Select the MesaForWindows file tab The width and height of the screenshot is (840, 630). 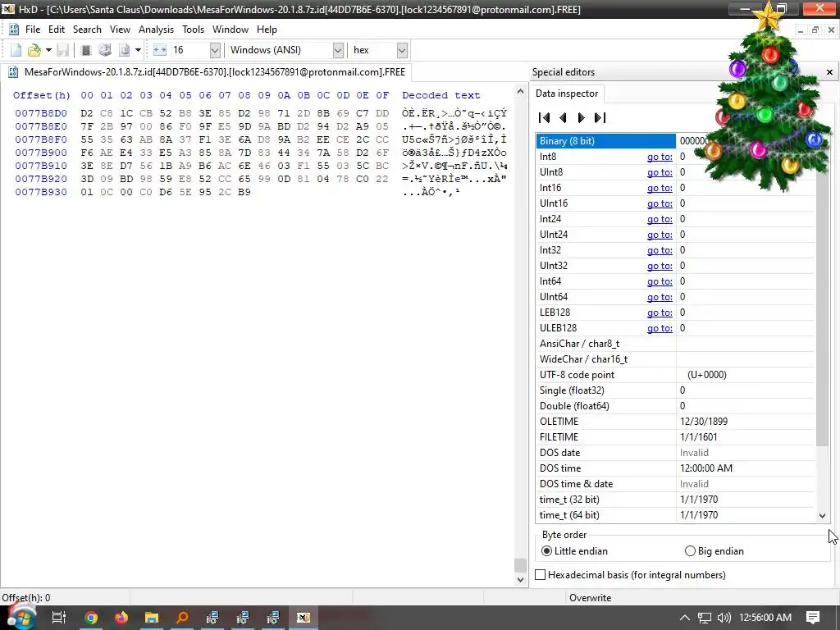click(x=207, y=72)
